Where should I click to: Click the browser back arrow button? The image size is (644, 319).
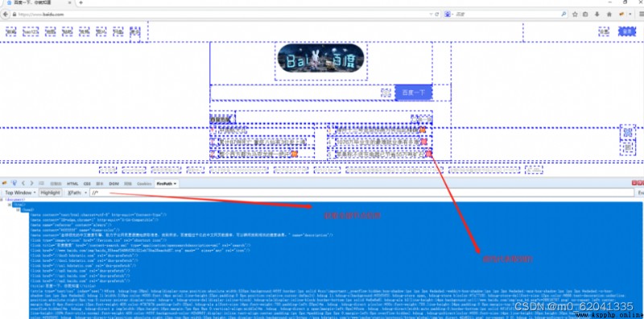(x=6, y=14)
